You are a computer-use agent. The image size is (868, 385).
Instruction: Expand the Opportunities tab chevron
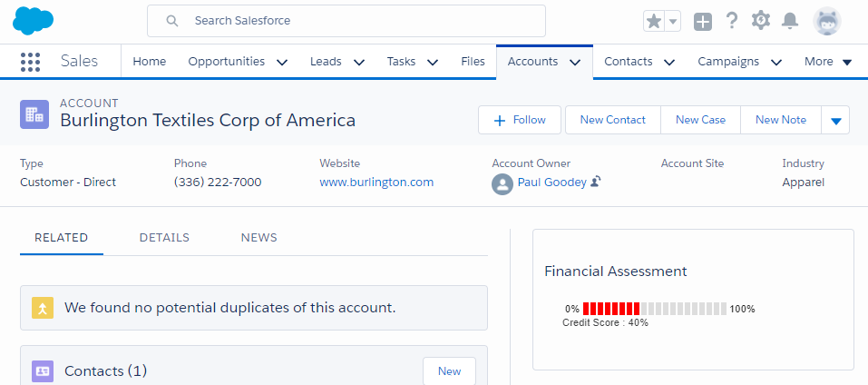click(282, 62)
